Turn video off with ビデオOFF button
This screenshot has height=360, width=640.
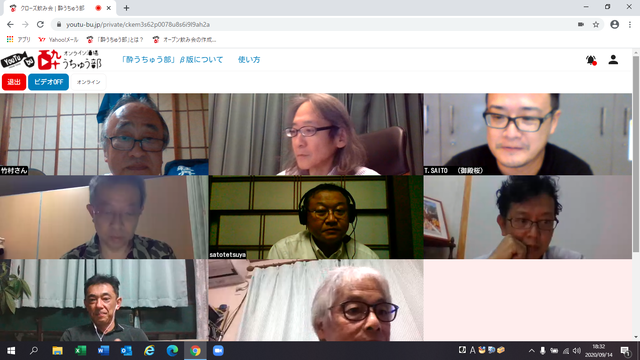coord(48,82)
